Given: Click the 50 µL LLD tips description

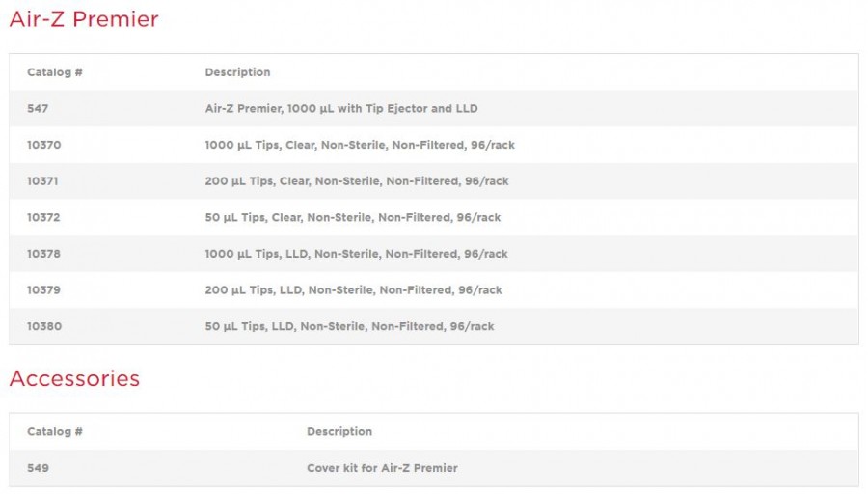Looking at the screenshot, I should tap(349, 326).
